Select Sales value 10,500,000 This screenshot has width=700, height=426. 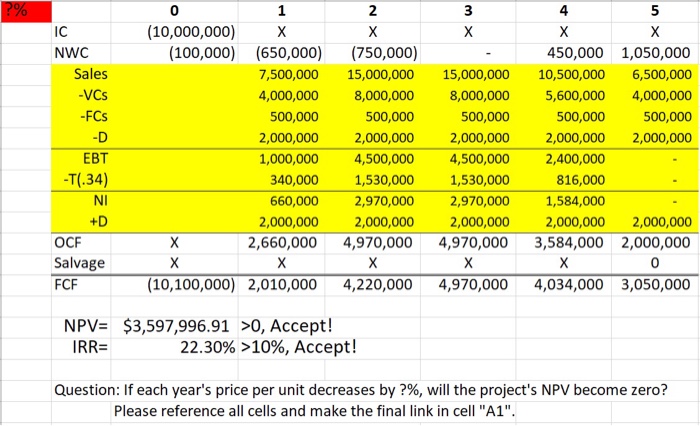[571, 74]
